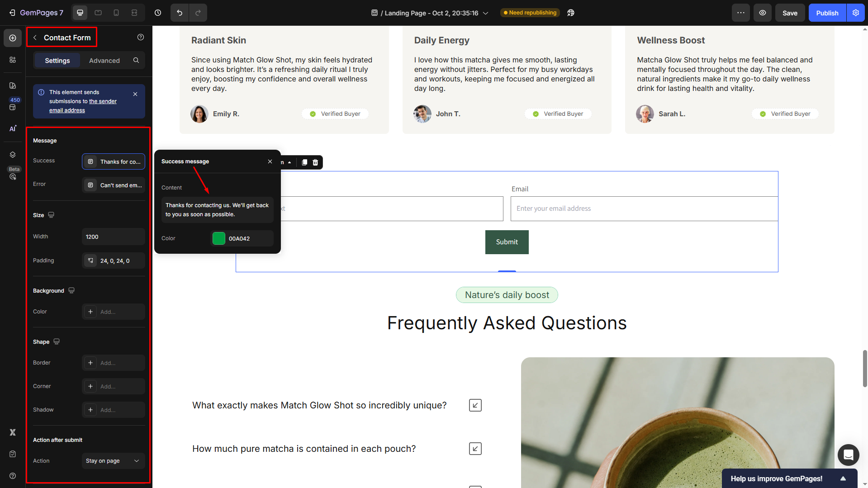Edit the Width value 1200
This screenshot has height=488, width=868.
coord(114,237)
